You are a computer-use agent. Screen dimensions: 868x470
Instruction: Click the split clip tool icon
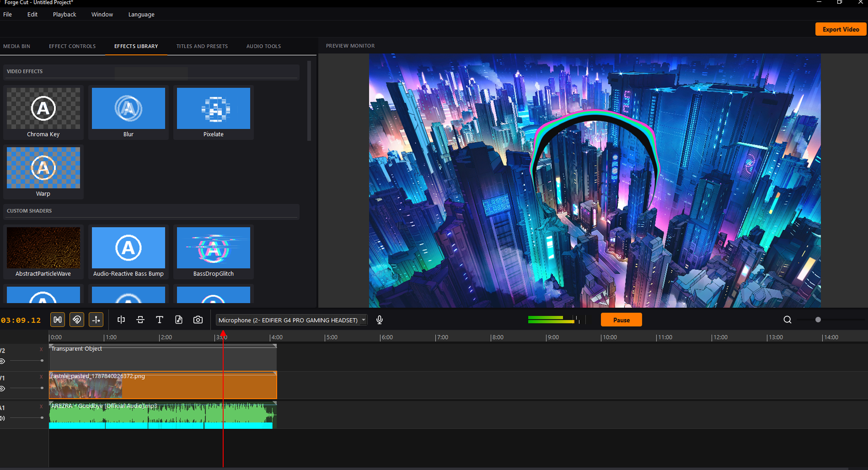[121, 320]
